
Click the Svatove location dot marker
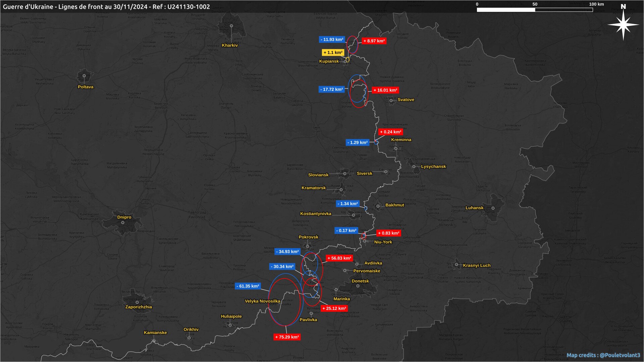[391, 101]
